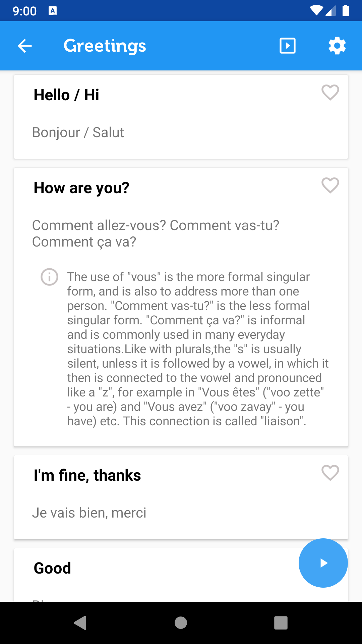Favorite the 'How are you?' phrase

(330, 185)
